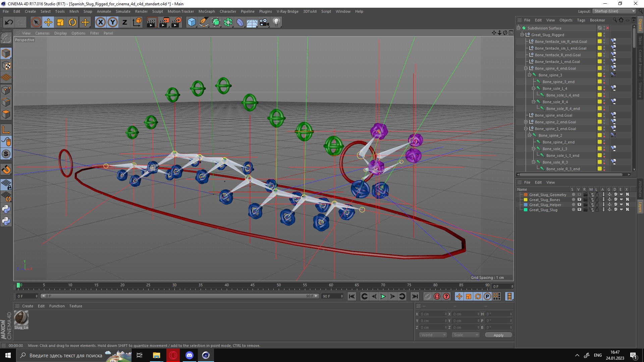Go to start of animation

[x=352, y=296]
